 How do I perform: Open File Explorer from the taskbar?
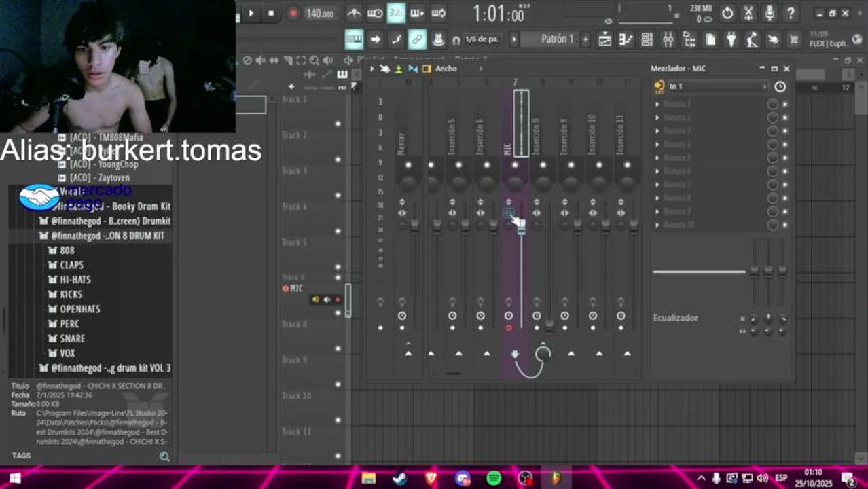tap(369, 478)
